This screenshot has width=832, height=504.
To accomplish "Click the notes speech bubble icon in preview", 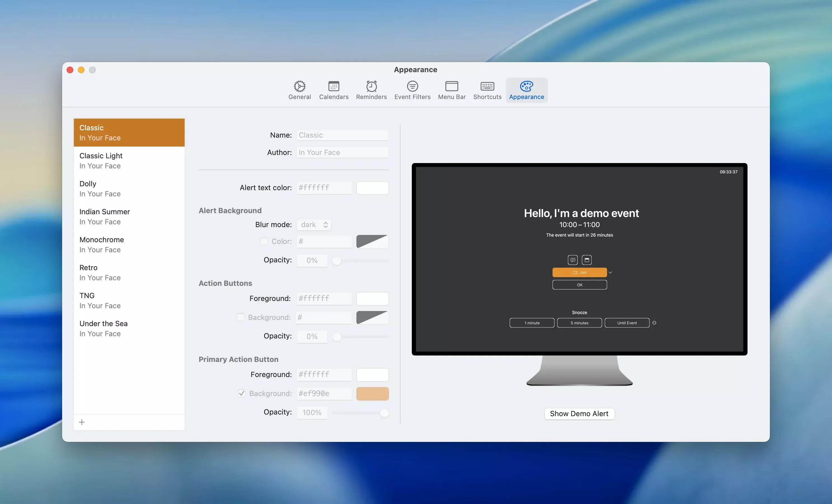I will 572,260.
